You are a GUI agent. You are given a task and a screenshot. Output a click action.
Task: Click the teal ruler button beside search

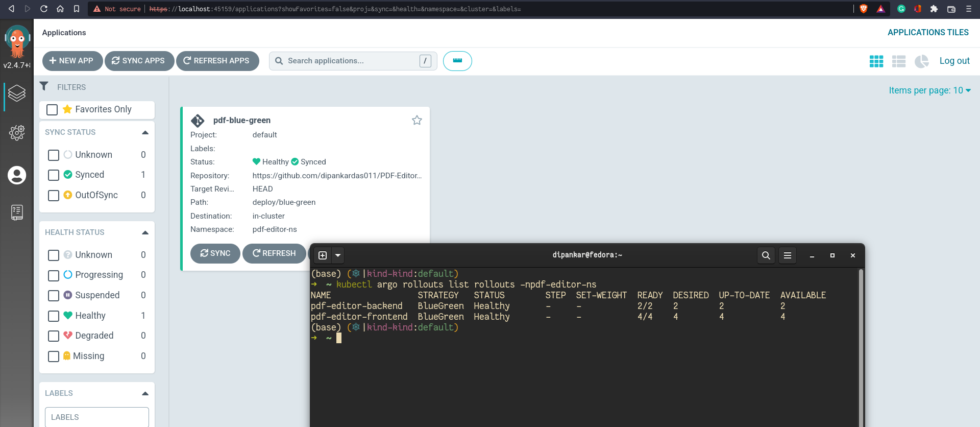pos(457,61)
